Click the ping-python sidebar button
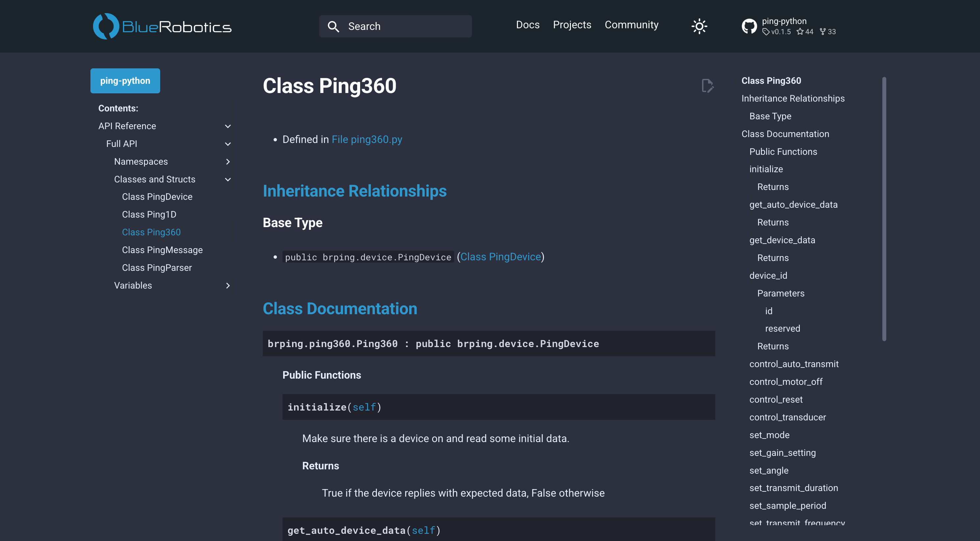This screenshot has height=541, width=980. click(x=125, y=81)
